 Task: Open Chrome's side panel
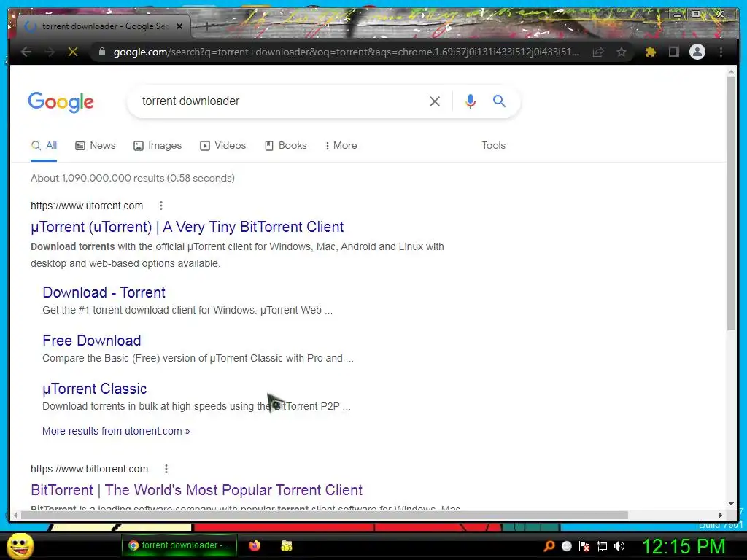673,52
